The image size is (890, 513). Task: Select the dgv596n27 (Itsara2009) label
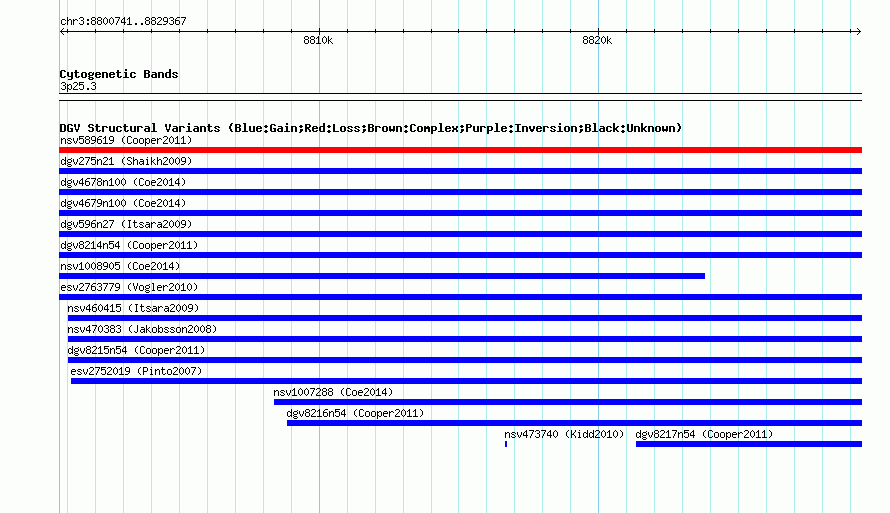point(126,224)
